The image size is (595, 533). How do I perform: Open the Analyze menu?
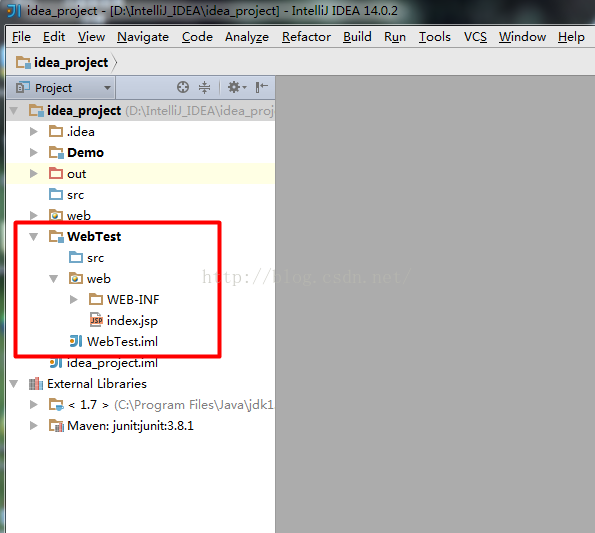(x=247, y=37)
